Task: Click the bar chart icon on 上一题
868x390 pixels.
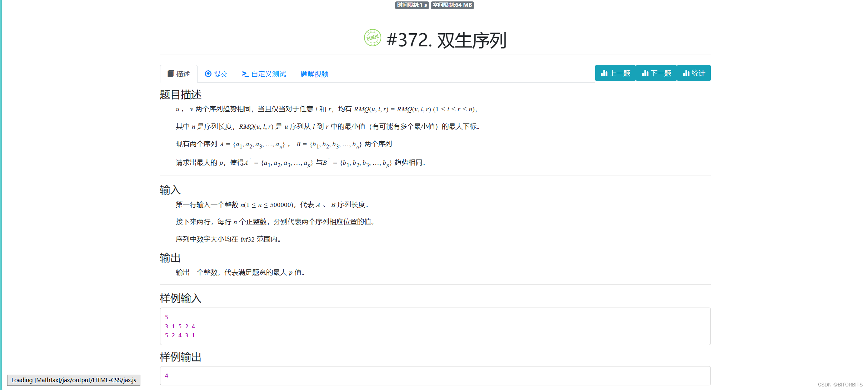Action: pyautogui.click(x=604, y=73)
